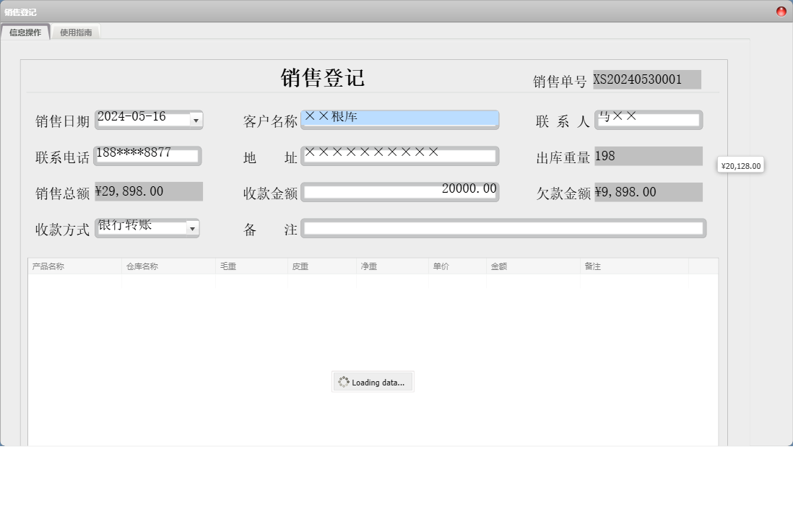Focus the 联系人 text box
Screen dimensions: 793x532
click(649, 120)
